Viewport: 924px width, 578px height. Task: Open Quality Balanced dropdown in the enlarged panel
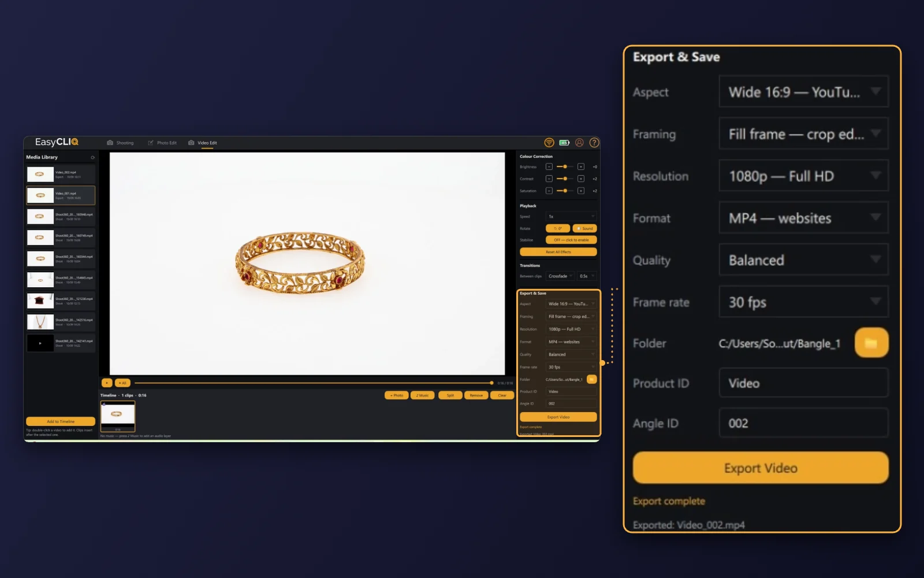point(803,260)
